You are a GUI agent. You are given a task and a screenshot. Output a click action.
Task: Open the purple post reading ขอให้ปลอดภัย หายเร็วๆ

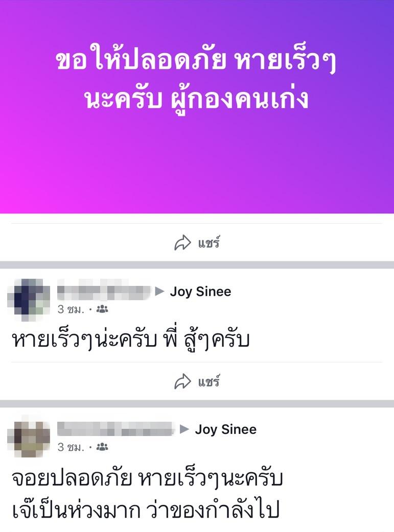coord(197,107)
